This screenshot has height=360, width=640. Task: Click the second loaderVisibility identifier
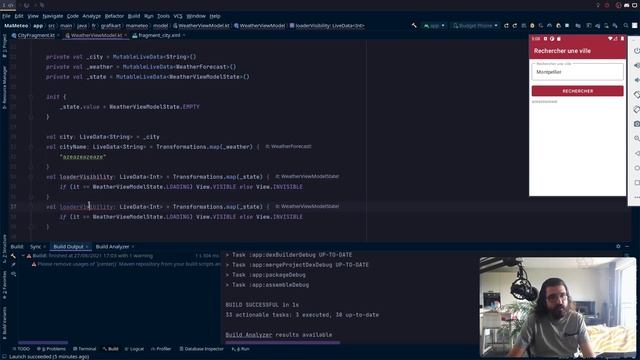coord(87,207)
